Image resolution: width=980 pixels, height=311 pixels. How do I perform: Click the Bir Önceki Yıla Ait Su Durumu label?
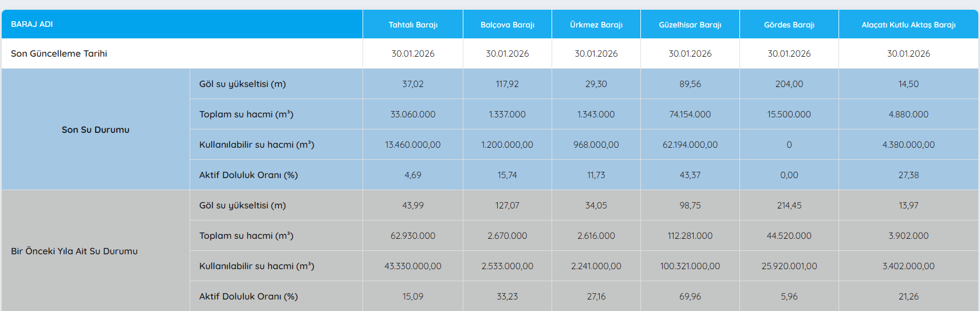74,251
